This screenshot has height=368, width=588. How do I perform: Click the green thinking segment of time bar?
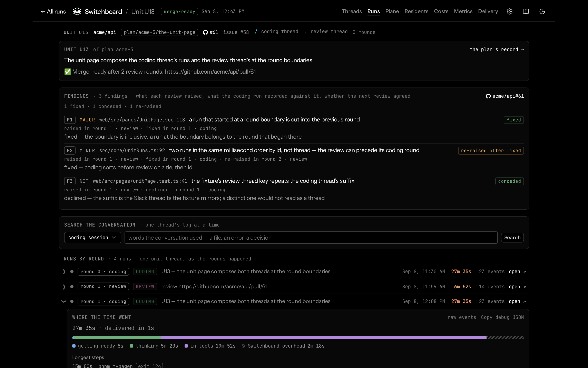coord(117,338)
